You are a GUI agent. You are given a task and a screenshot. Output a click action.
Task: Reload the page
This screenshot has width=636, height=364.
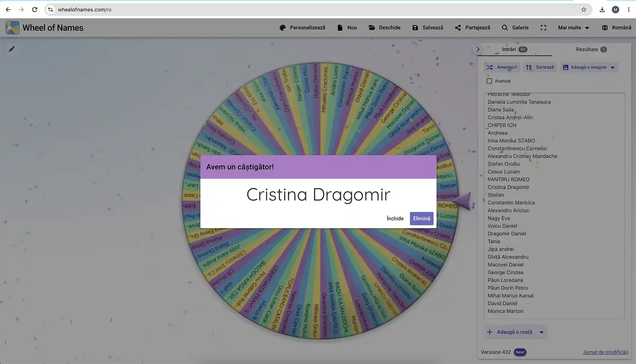coord(35,10)
